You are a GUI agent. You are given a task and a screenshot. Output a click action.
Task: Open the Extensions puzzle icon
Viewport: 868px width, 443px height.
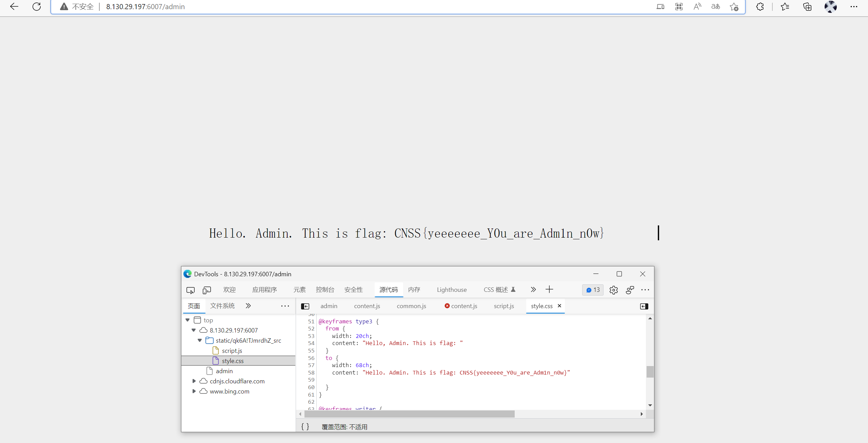point(760,6)
